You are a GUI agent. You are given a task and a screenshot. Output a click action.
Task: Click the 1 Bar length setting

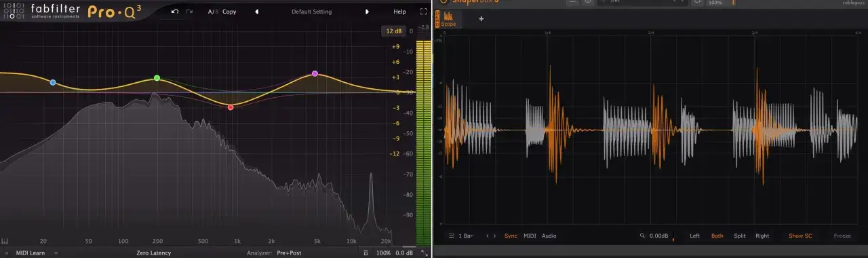click(x=466, y=236)
